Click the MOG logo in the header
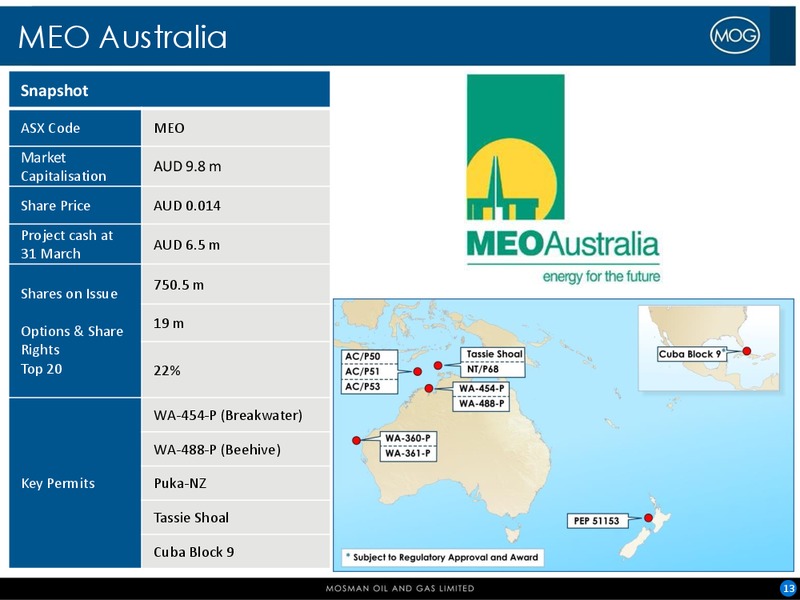This screenshot has width=800, height=600. click(x=735, y=35)
